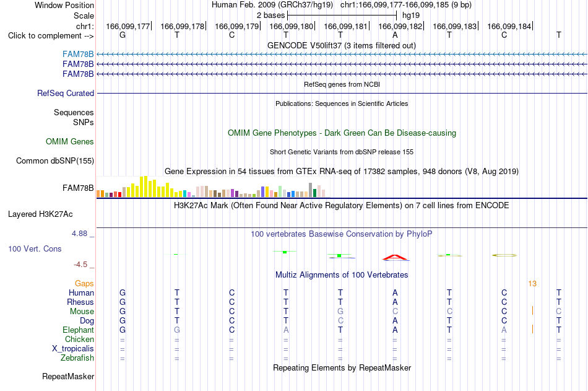This screenshot has width=588, height=391.
Task: Click the 166,099,182 position label
Action: [x=400, y=26]
